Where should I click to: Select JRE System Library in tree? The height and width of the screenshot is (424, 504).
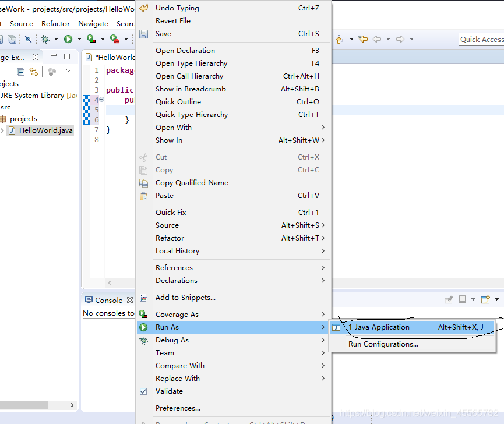point(38,96)
